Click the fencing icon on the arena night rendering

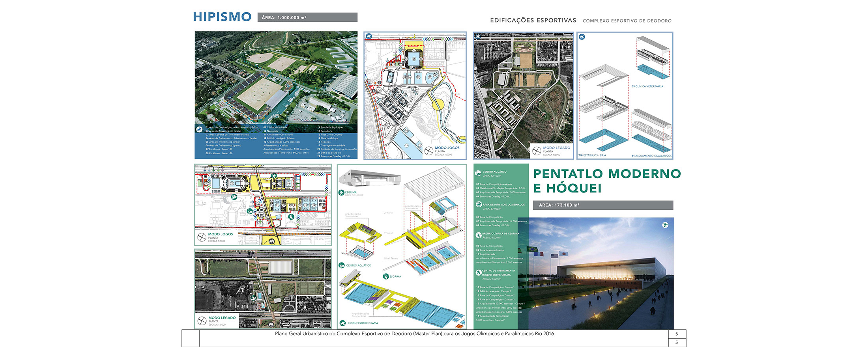tap(665, 225)
